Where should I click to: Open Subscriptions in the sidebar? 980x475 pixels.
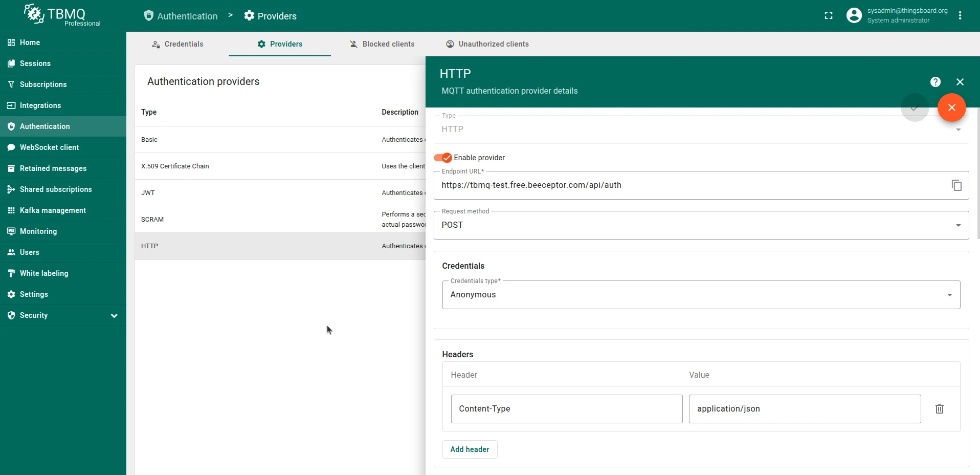tap(63, 84)
